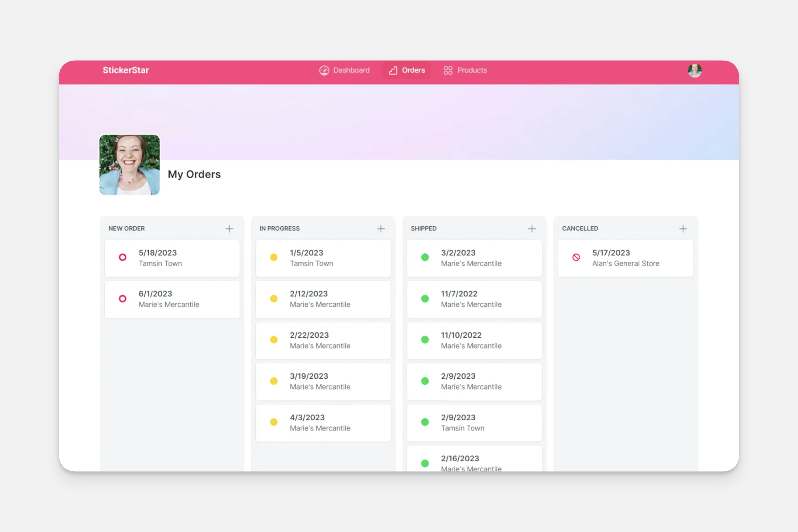This screenshot has width=798, height=532.
Task: Click Alan's General Store text
Action: pyautogui.click(x=626, y=264)
